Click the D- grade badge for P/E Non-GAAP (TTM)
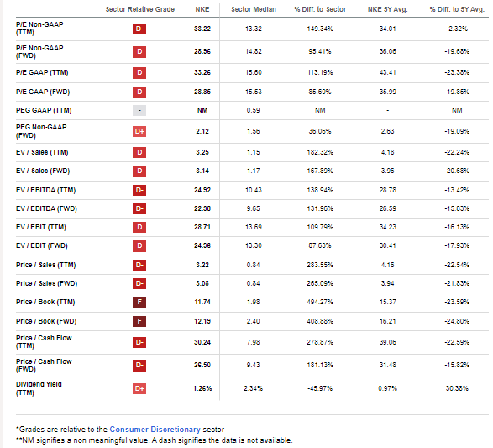 point(139,29)
